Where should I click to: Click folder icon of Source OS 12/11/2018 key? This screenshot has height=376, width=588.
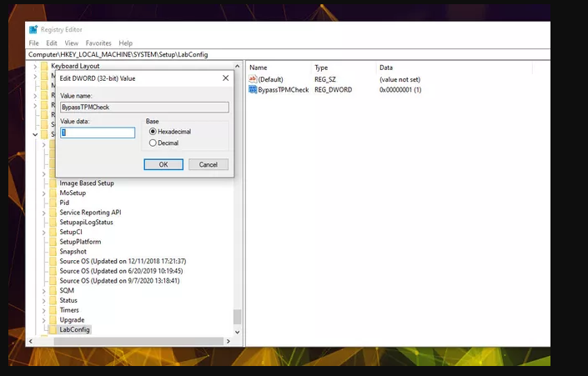click(x=53, y=261)
